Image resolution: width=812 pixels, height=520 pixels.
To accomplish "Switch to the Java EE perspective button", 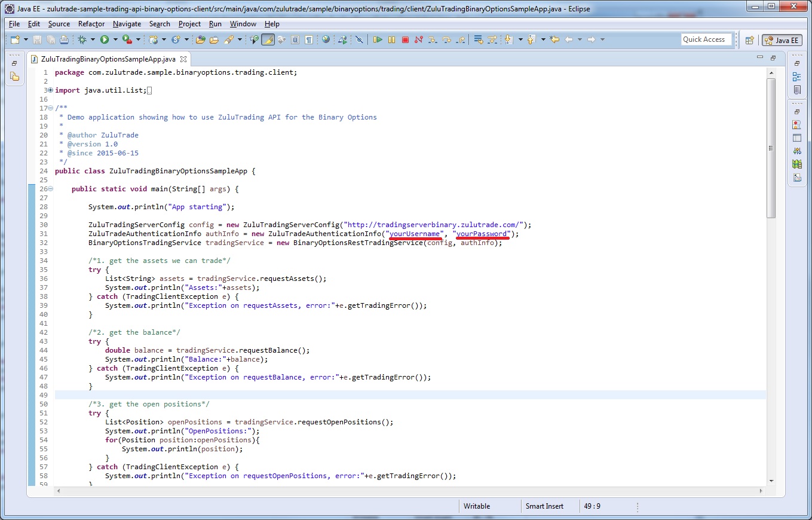I will tap(782, 40).
